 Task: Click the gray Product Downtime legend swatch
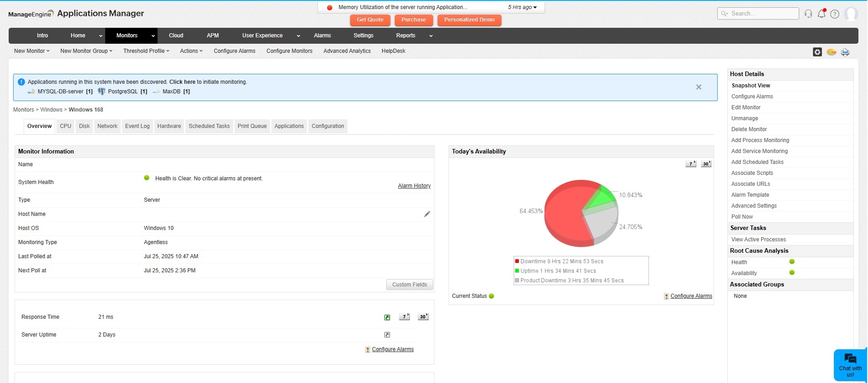517,281
